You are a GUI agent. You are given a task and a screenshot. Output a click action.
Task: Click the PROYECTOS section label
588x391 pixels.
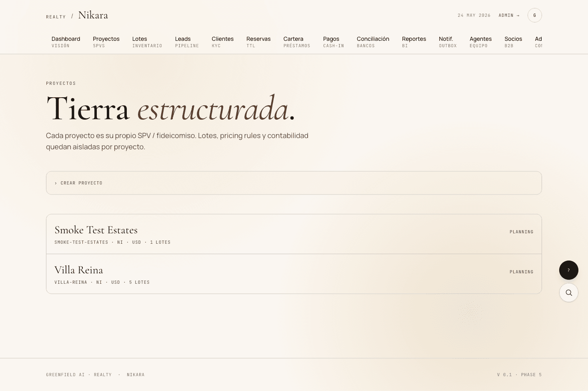click(x=61, y=83)
